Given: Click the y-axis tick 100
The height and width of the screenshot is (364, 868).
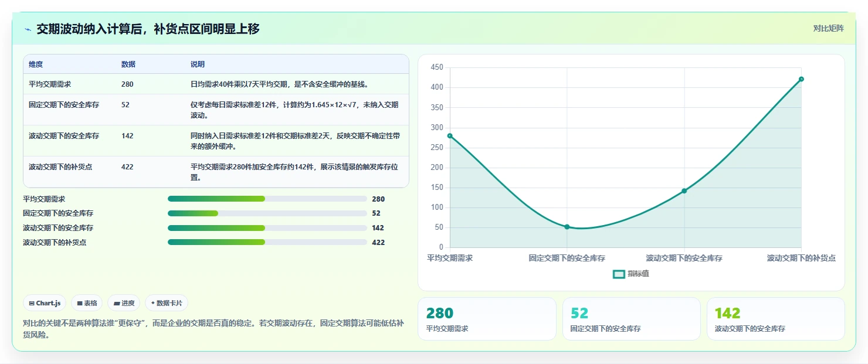Looking at the screenshot, I should pos(436,207).
